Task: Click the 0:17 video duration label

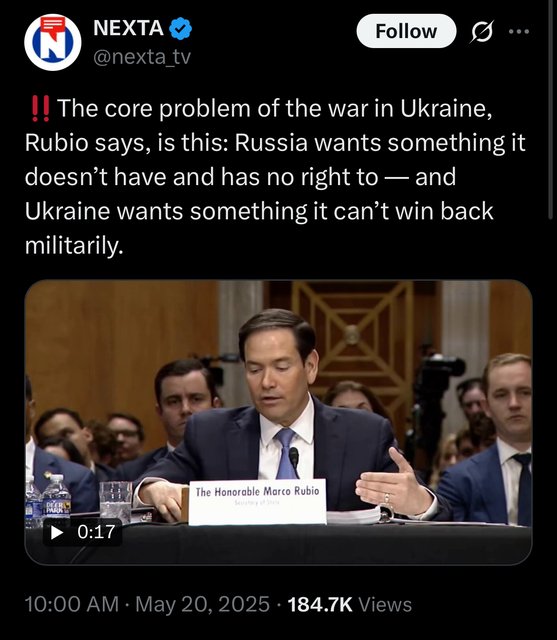Action: [96, 532]
